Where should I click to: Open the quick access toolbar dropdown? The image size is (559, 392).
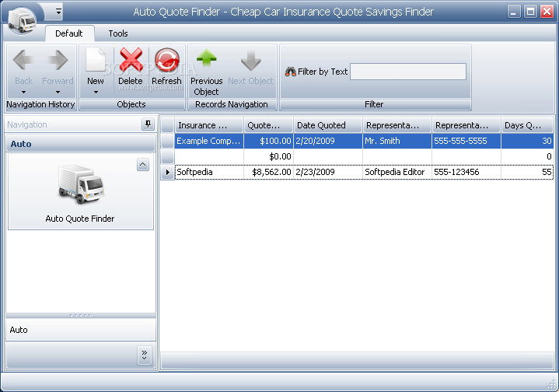(58, 12)
